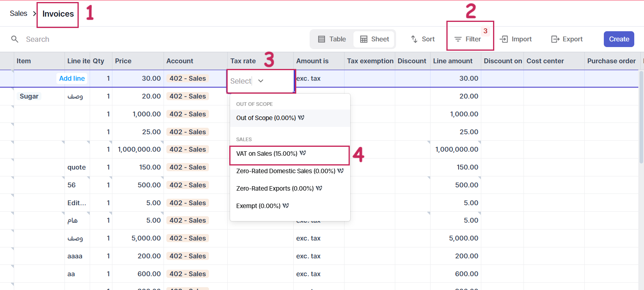
Task: Click the Sheet grid icon
Action: tap(364, 39)
